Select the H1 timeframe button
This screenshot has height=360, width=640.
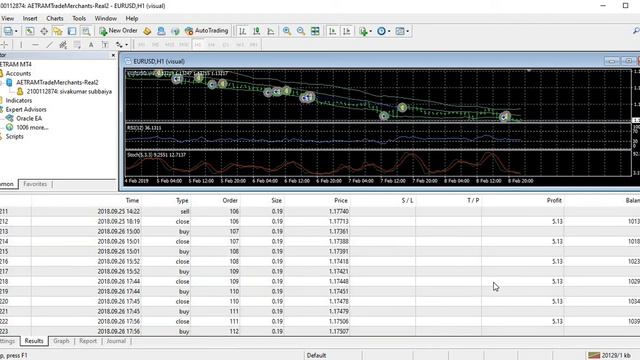198,44
